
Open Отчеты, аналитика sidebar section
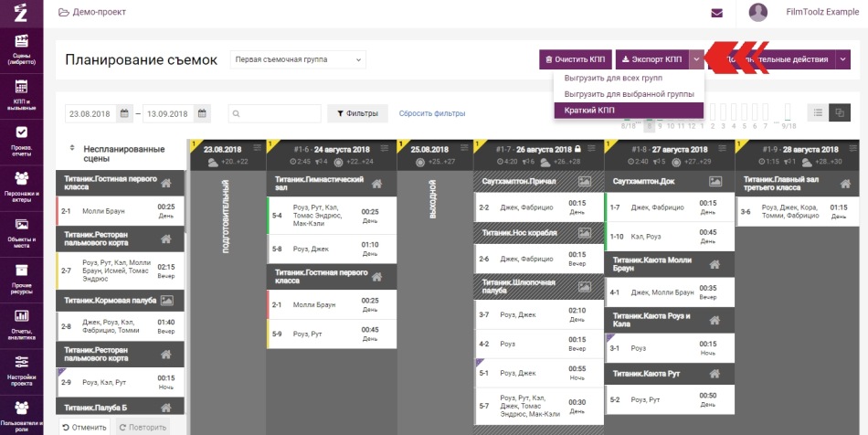point(21,325)
